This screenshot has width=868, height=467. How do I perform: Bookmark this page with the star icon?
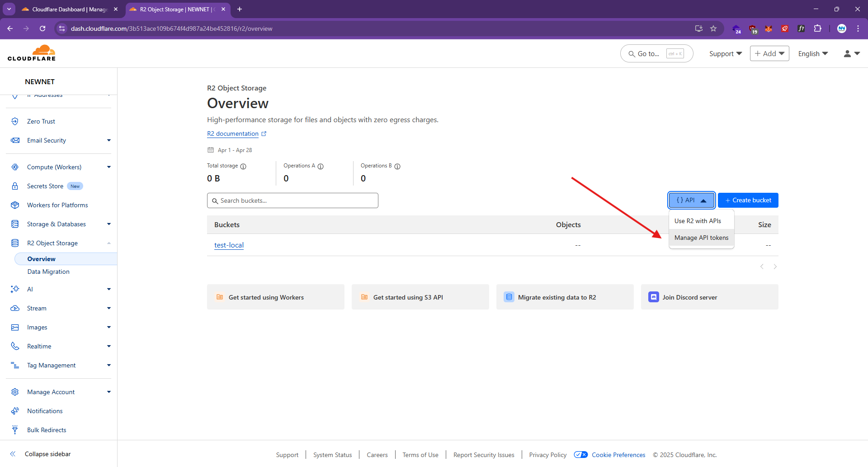click(x=713, y=29)
